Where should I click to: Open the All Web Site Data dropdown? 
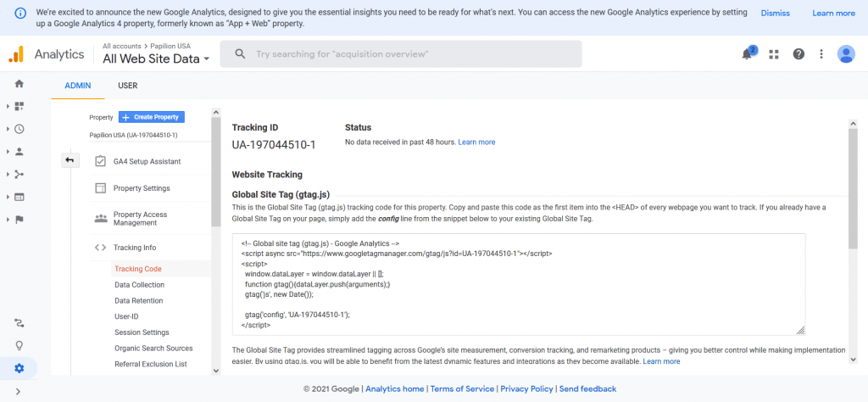tap(156, 59)
